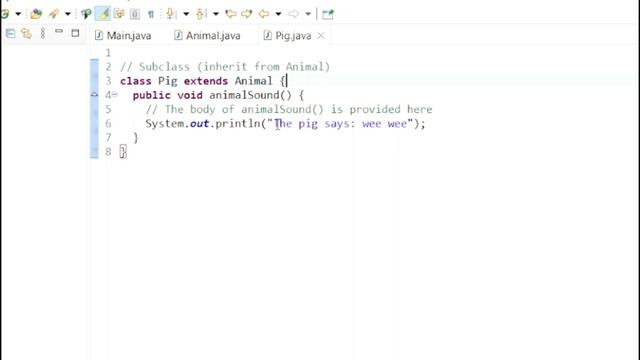Toggle Show Whitespace Characters pilcrow

(151, 14)
